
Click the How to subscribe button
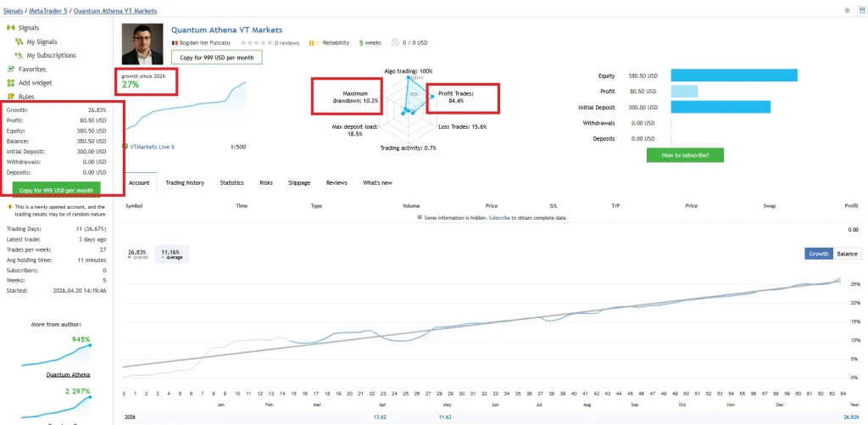pos(685,155)
